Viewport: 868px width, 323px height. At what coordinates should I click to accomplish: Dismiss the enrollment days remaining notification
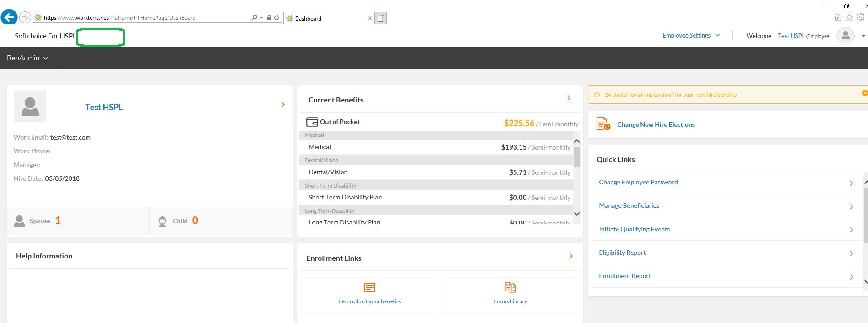coord(864,93)
